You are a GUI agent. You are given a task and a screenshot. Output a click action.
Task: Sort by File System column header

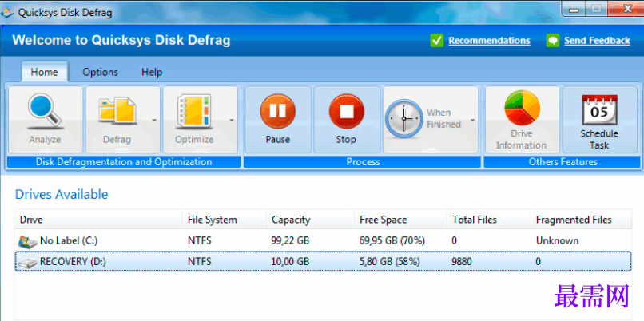tap(225, 220)
